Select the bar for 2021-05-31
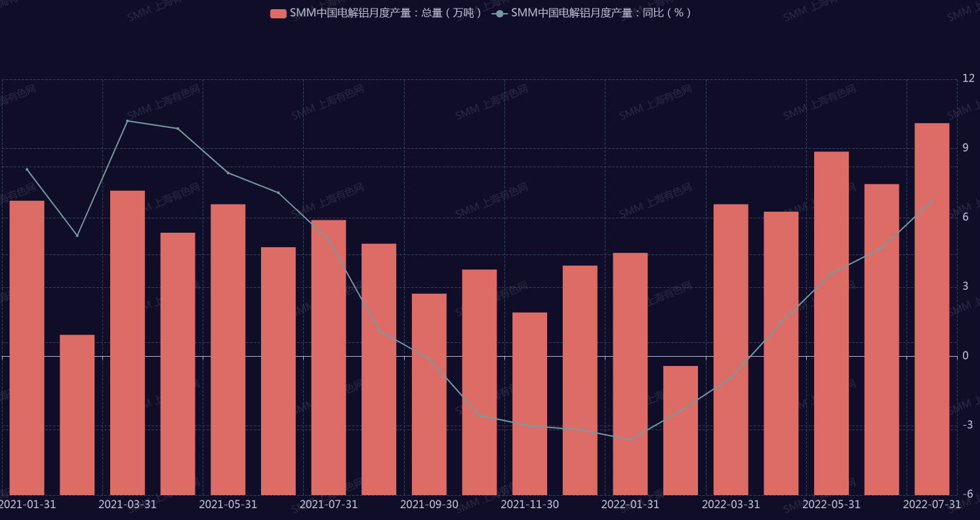 228,350
